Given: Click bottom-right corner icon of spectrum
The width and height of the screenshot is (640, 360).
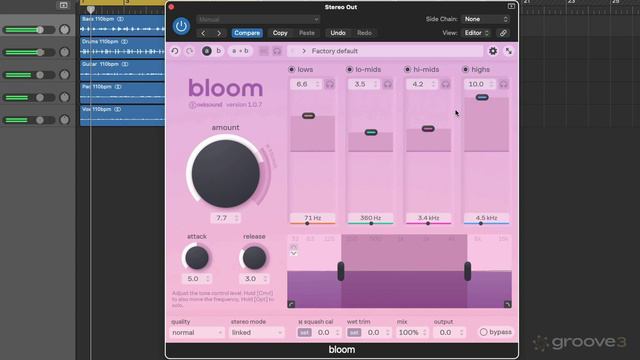Looking at the screenshot, I should click(x=507, y=304).
